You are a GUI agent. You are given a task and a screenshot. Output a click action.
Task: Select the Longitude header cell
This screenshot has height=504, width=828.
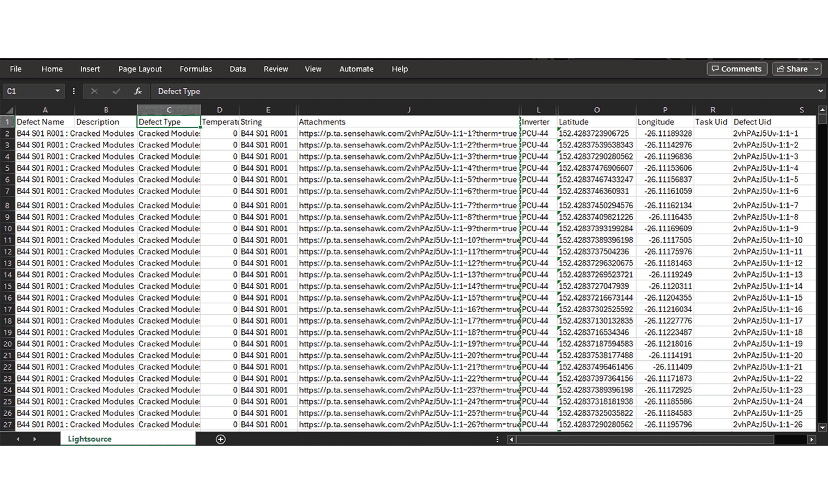tap(665, 122)
